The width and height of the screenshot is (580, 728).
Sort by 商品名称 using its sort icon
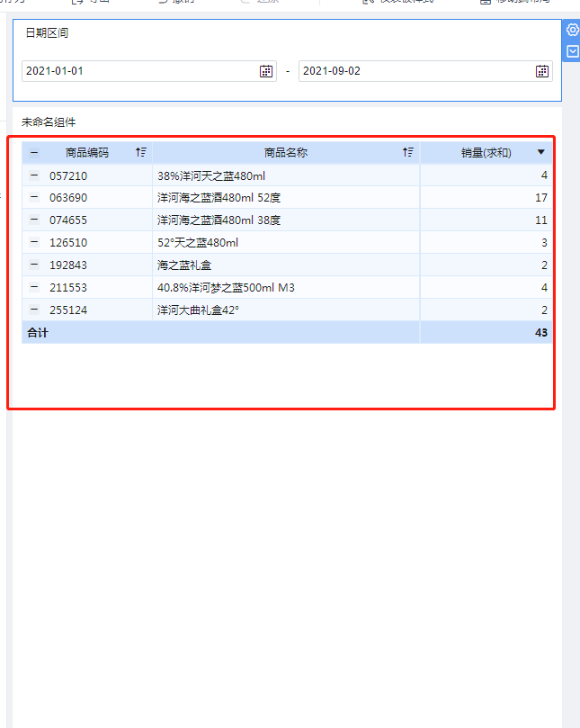[408, 152]
